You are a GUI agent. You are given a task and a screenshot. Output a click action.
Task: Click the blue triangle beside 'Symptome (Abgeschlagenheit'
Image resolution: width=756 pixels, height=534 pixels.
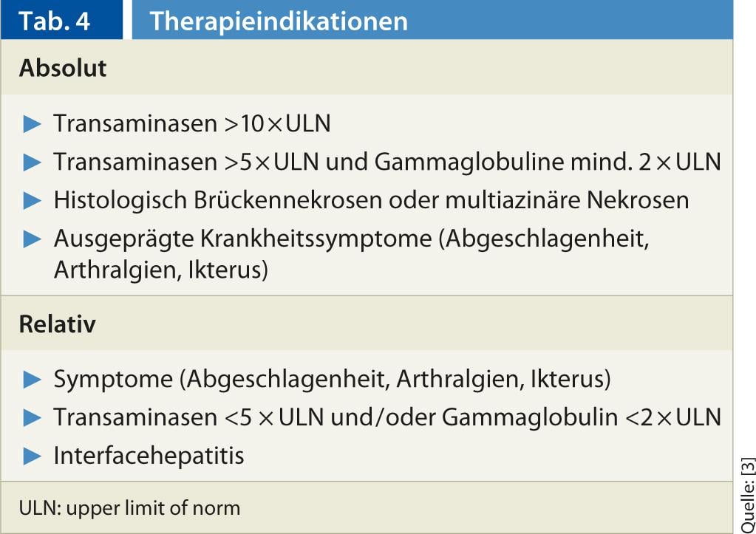pyautogui.click(x=33, y=380)
